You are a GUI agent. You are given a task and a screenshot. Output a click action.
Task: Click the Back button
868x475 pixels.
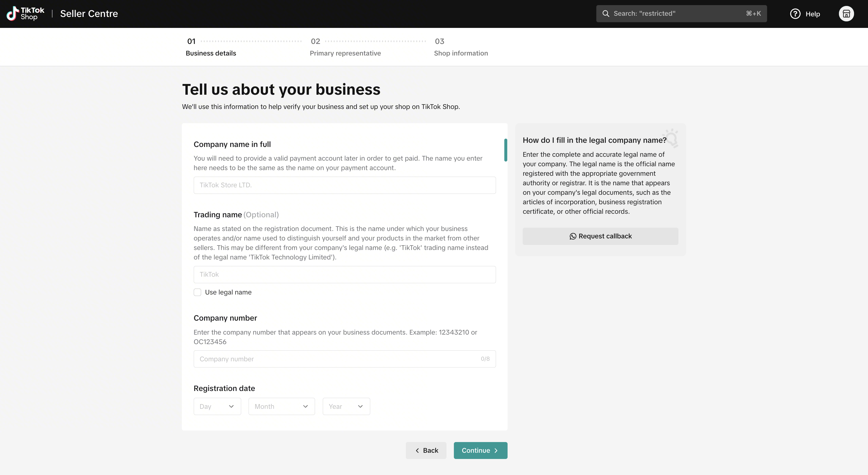(x=426, y=450)
